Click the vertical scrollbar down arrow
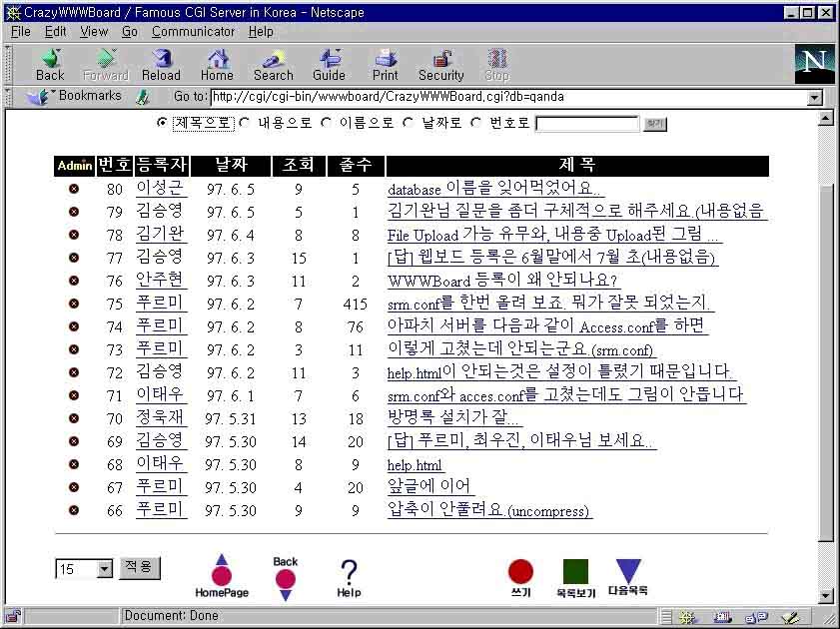This screenshot has width=840, height=629. [x=826, y=595]
